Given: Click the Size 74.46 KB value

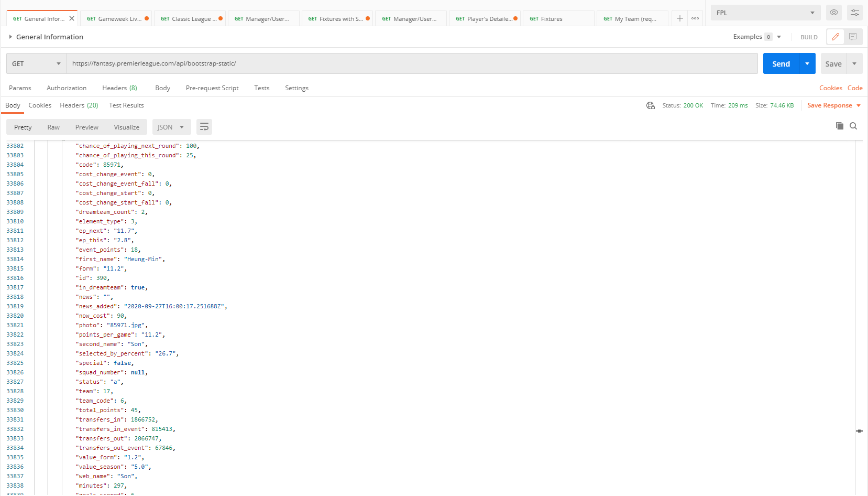Looking at the screenshot, I should [x=782, y=105].
